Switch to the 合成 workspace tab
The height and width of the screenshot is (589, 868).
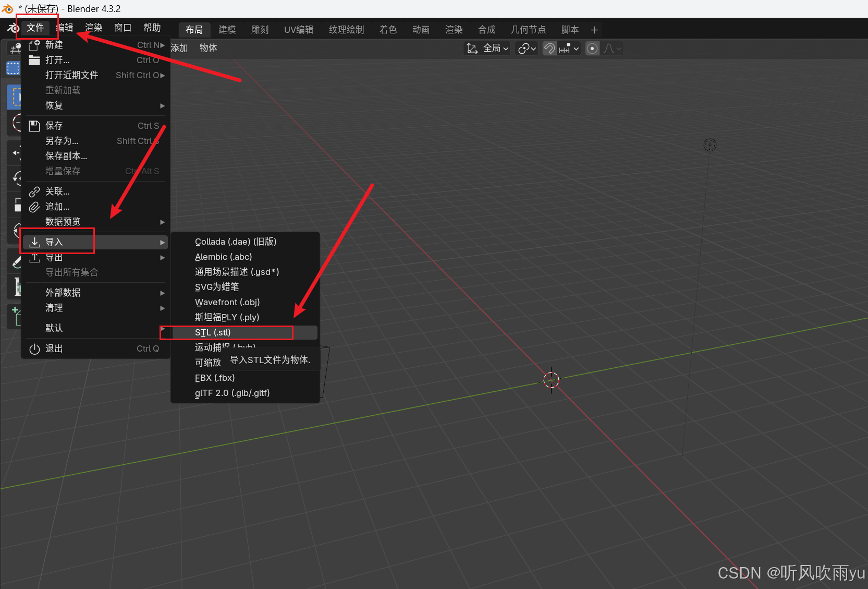tap(486, 30)
